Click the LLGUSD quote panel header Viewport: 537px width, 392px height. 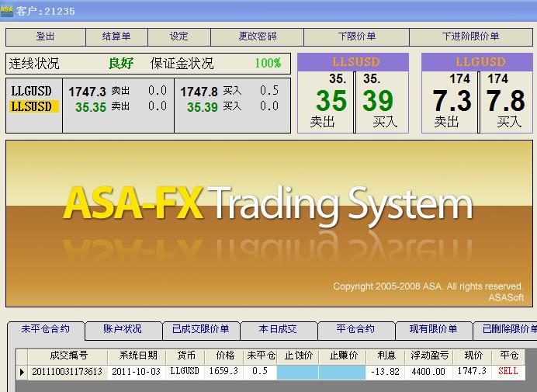477,62
